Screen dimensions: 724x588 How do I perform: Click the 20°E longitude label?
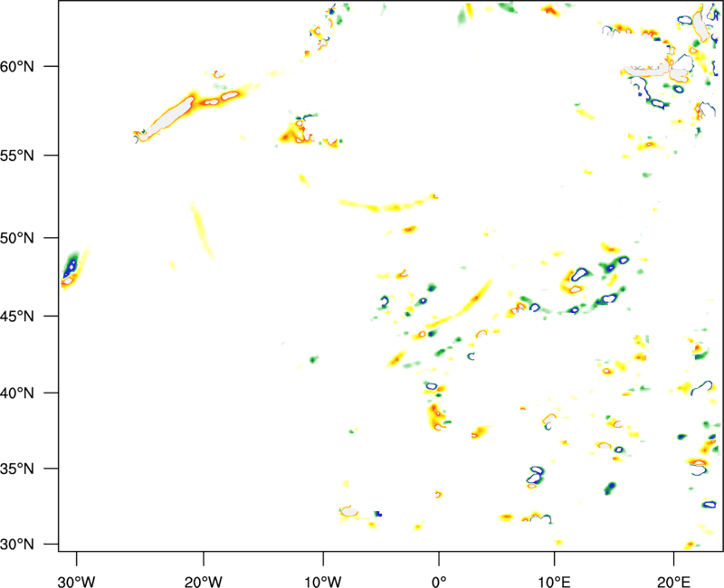point(673,582)
